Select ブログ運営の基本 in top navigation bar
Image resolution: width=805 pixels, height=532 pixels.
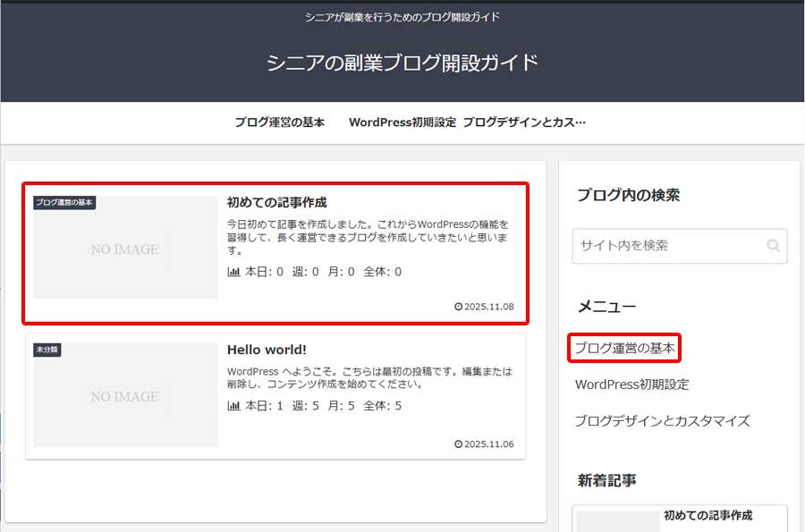pos(279,122)
